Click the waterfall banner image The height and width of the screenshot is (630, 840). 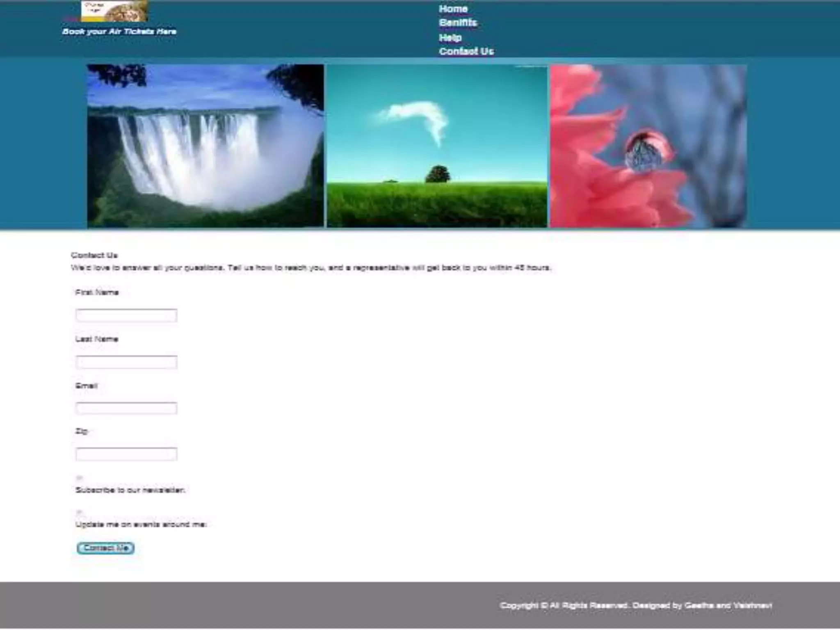click(205, 146)
